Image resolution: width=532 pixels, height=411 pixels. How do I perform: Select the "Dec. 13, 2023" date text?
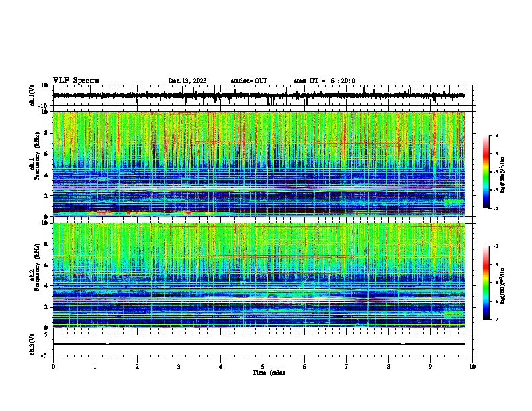187,81
